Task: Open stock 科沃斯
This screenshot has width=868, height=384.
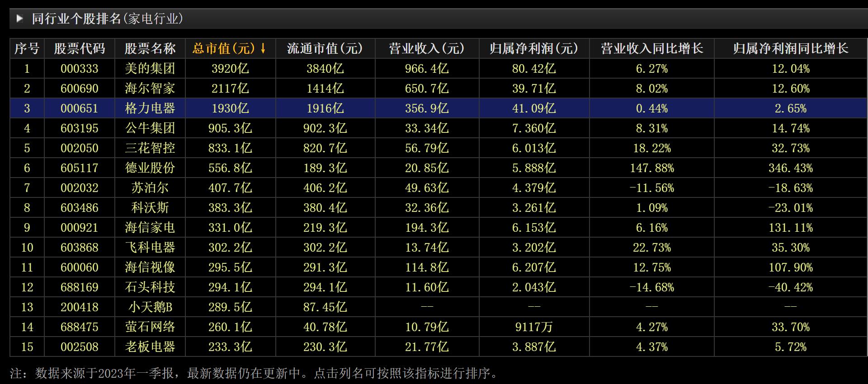Action: click(150, 208)
